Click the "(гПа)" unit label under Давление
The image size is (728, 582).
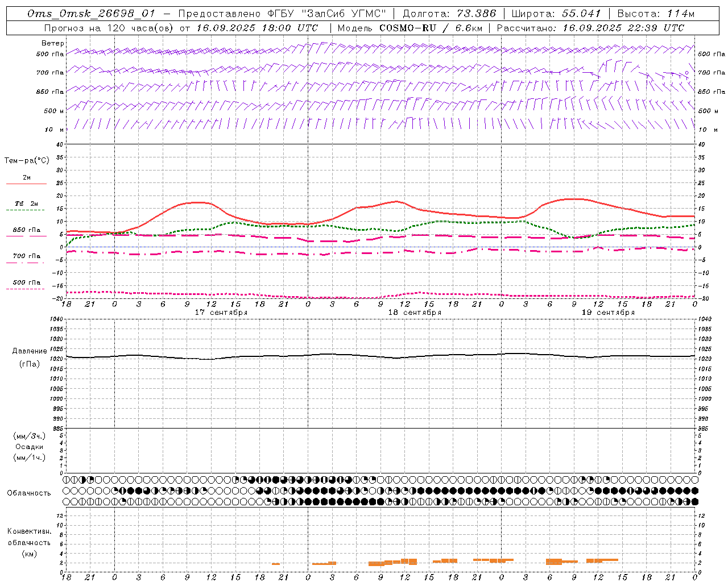pos(30,364)
